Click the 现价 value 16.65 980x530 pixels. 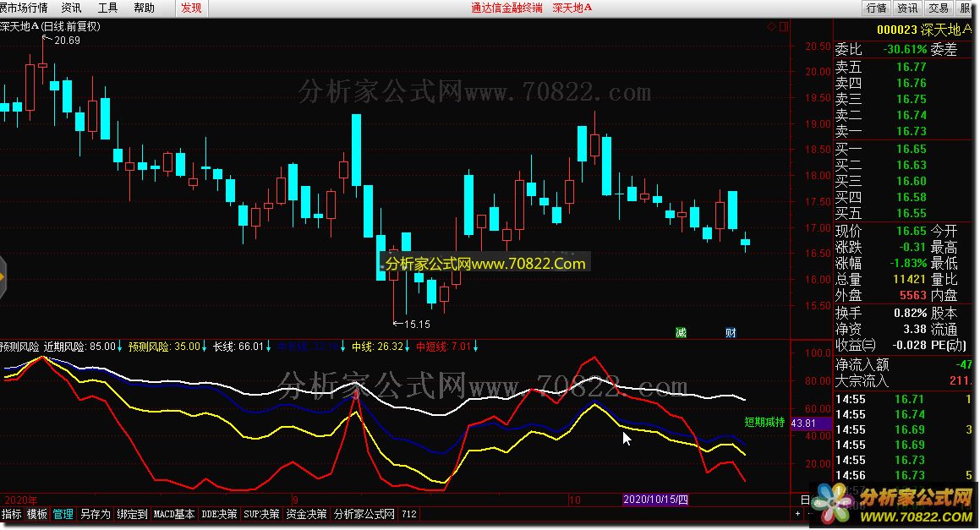point(912,232)
